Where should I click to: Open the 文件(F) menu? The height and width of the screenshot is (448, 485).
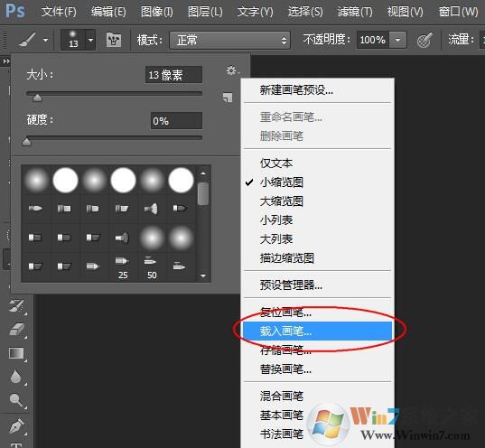59,12
